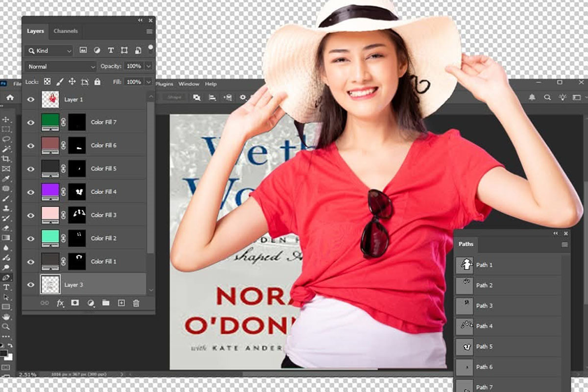Open new fill or adjustment layer menu
This screenshot has width=588, height=392.
pyautogui.click(x=91, y=303)
